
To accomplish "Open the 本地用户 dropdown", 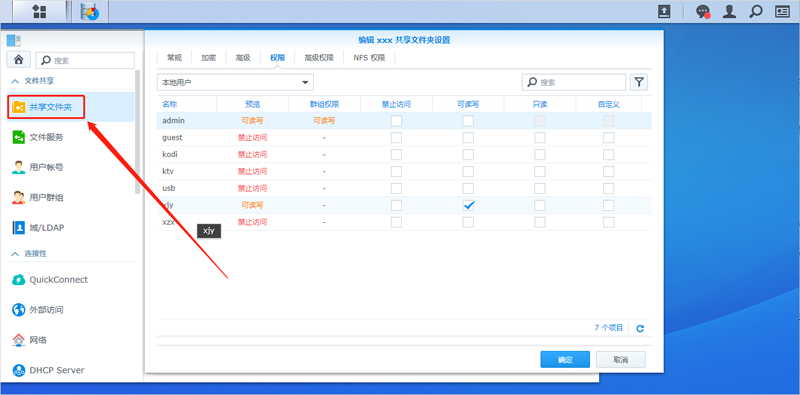I will pyautogui.click(x=235, y=82).
